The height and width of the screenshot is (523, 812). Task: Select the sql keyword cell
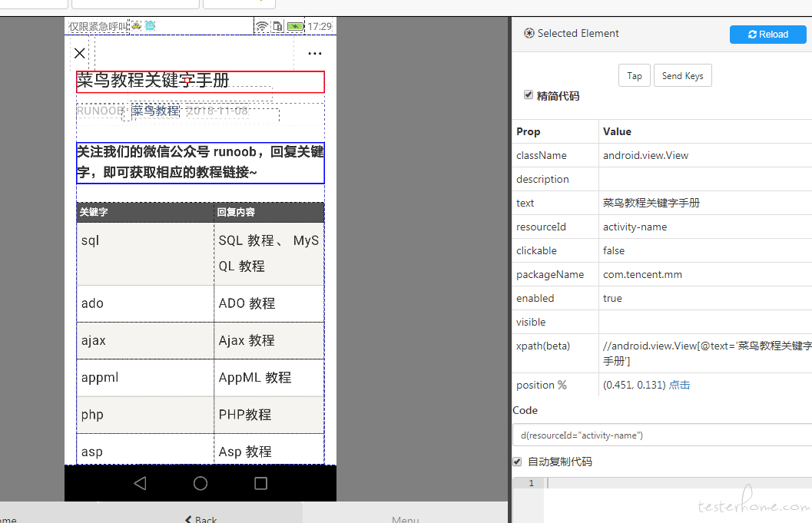click(145, 253)
